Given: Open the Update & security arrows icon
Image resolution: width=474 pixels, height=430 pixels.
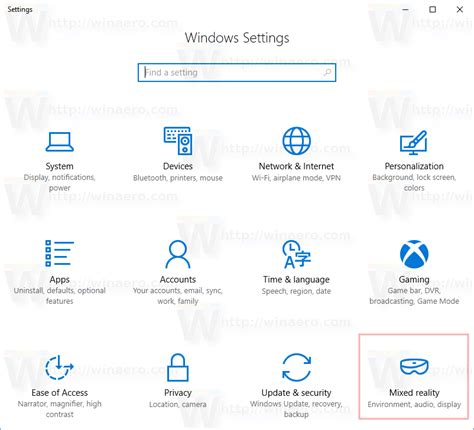Looking at the screenshot, I should click(x=296, y=367).
